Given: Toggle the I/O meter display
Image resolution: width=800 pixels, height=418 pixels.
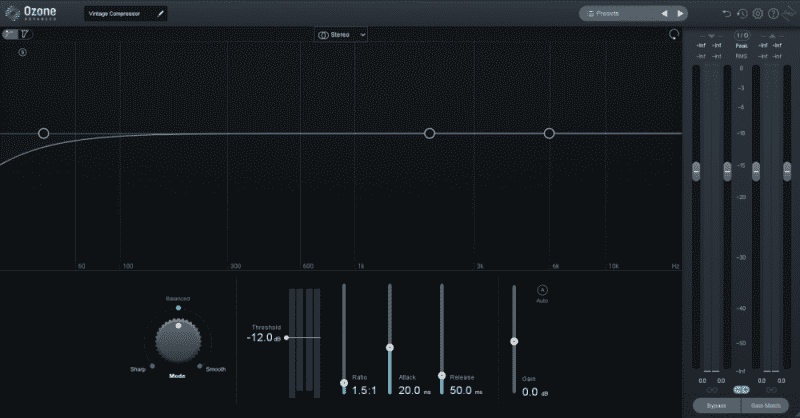Looking at the screenshot, I should (x=742, y=35).
